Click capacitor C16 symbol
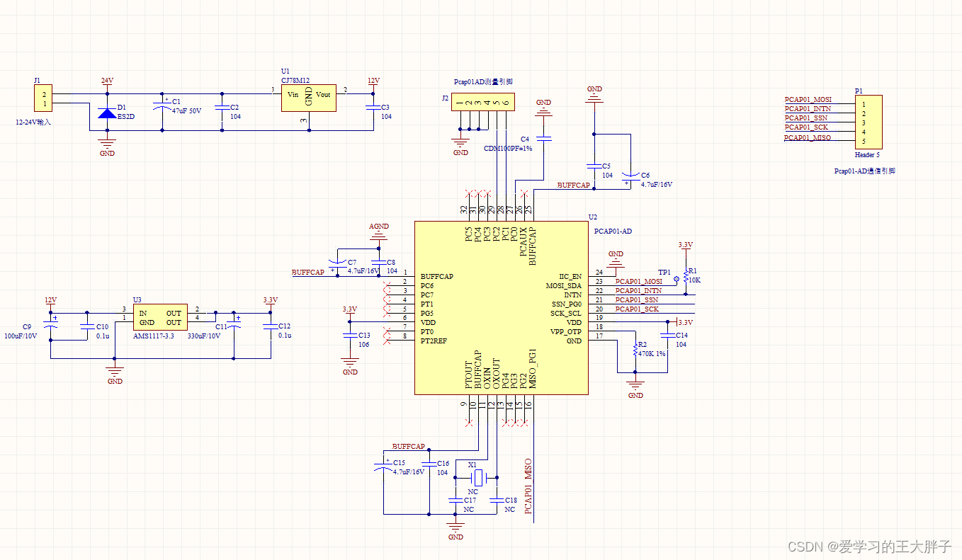 428,463
